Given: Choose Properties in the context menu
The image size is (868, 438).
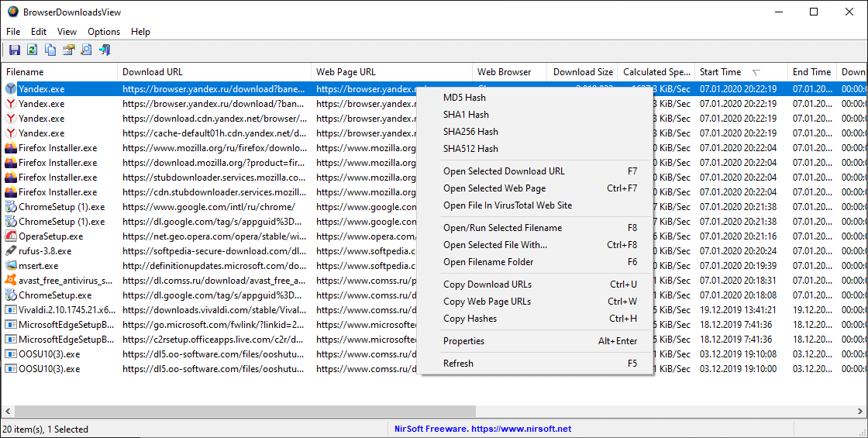Looking at the screenshot, I should tap(536, 341).
